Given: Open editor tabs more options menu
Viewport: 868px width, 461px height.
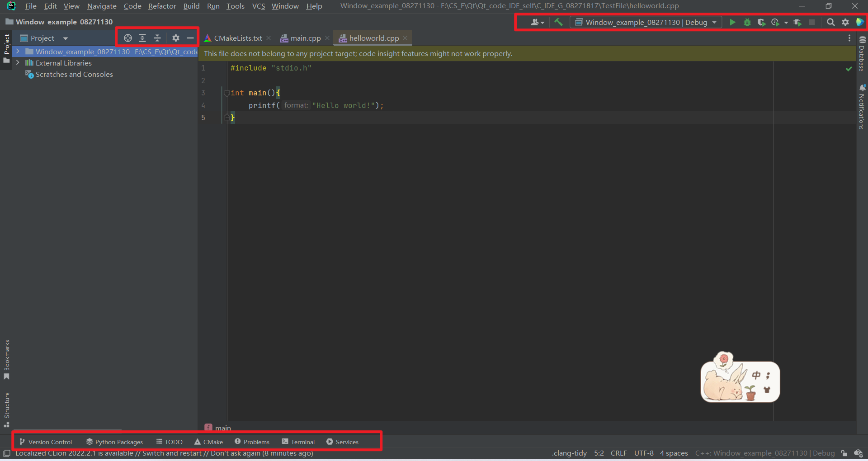Looking at the screenshot, I should click(849, 38).
